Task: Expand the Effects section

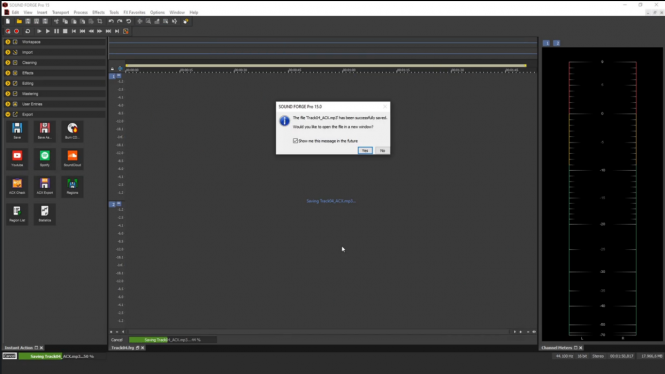Action: pyautogui.click(x=8, y=73)
